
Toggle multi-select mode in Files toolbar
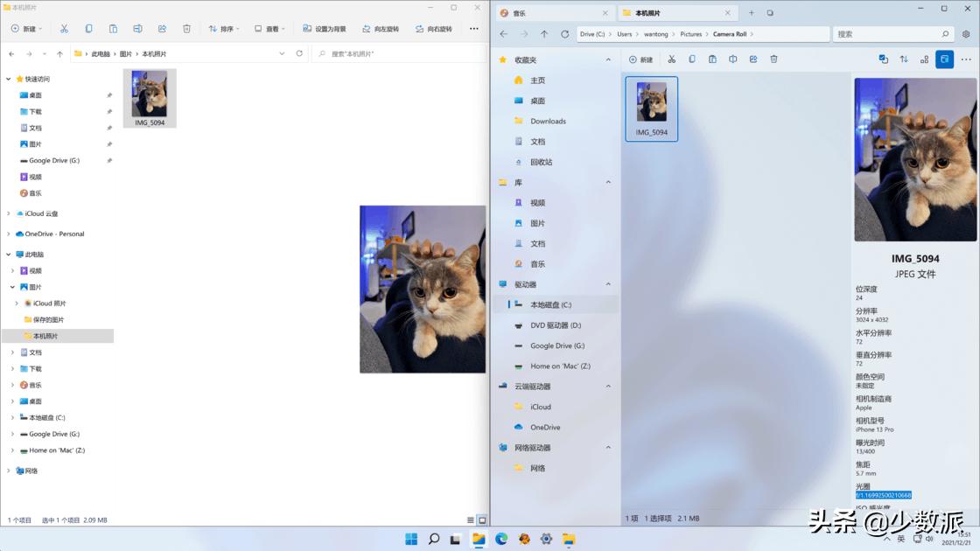tap(883, 59)
